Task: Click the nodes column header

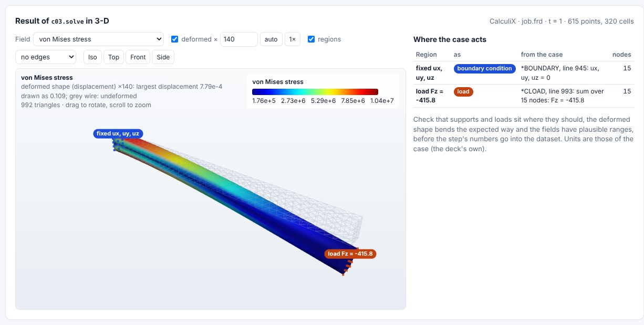Action: tap(622, 55)
